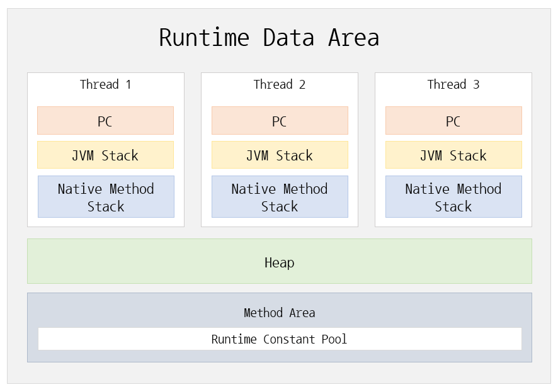Select JVM Stack box in Thread 2
558x392 pixels.
coord(280,155)
